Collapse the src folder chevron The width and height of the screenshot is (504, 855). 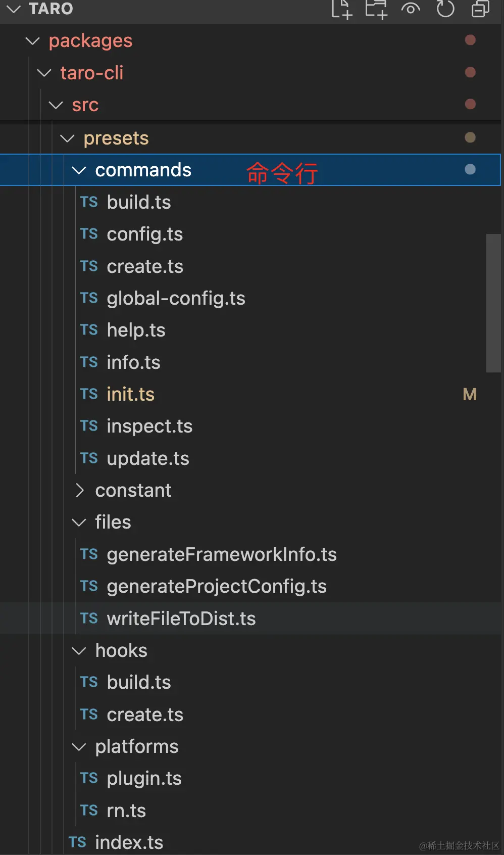click(56, 105)
